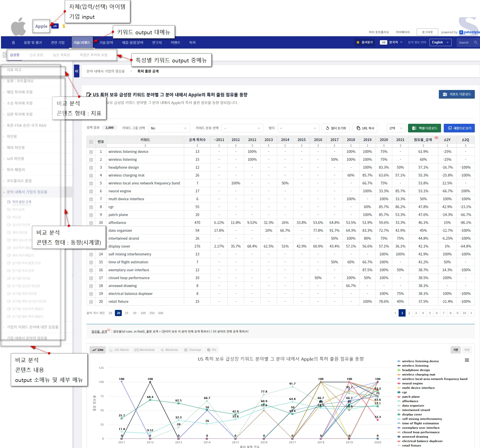Go to results page 2

pyautogui.click(x=409, y=313)
